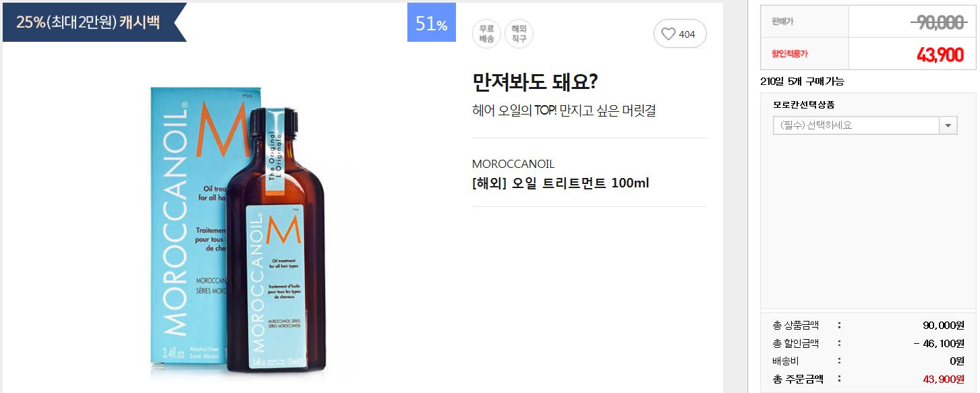Click the 무료배송 free shipping badge
Viewport: 980px width, 393px height.
click(x=486, y=34)
